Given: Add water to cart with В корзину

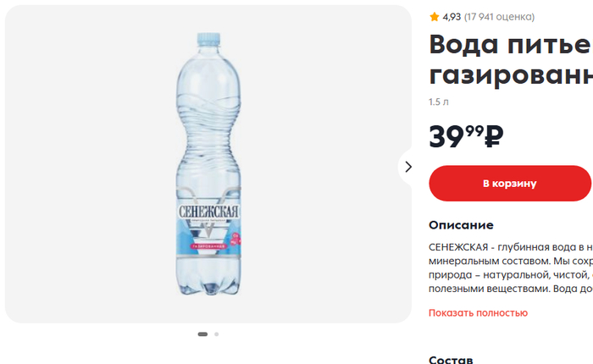Looking at the screenshot, I should tap(510, 184).
